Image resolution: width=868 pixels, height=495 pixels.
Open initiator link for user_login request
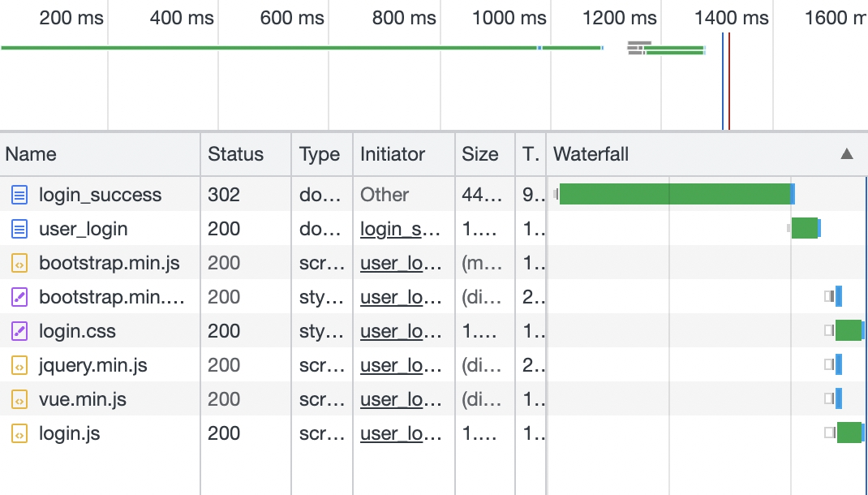(x=401, y=229)
